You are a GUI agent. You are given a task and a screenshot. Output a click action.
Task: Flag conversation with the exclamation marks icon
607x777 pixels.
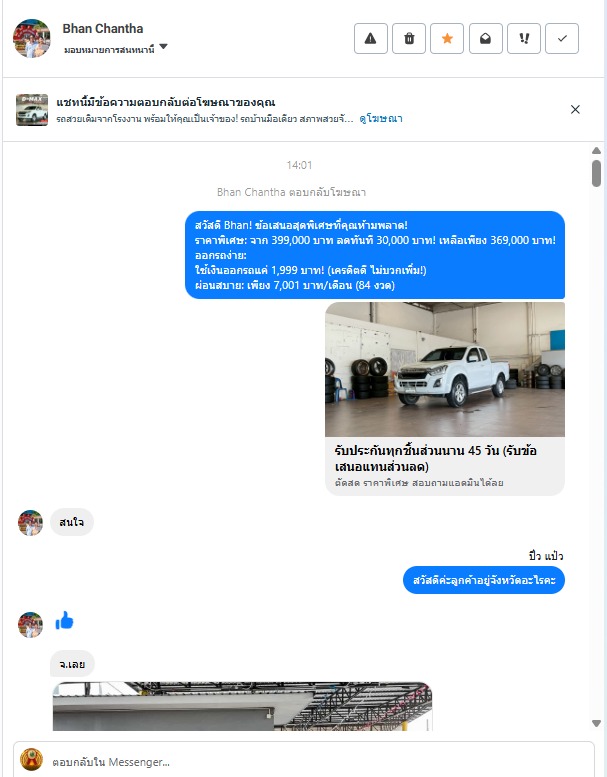coord(524,39)
